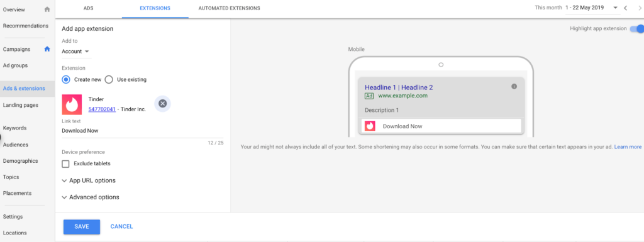This screenshot has height=242, width=644.
Task: Click Headline 1 | Headline 2 in preview
Action: pos(399,87)
